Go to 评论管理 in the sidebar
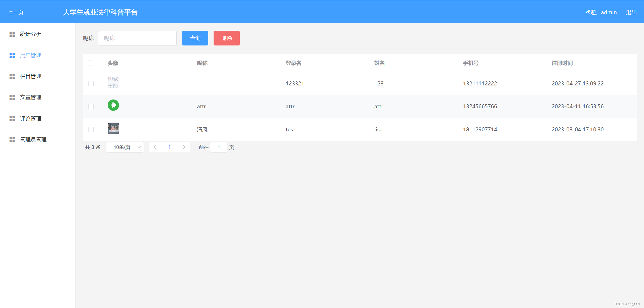The image size is (644, 308). [x=31, y=119]
